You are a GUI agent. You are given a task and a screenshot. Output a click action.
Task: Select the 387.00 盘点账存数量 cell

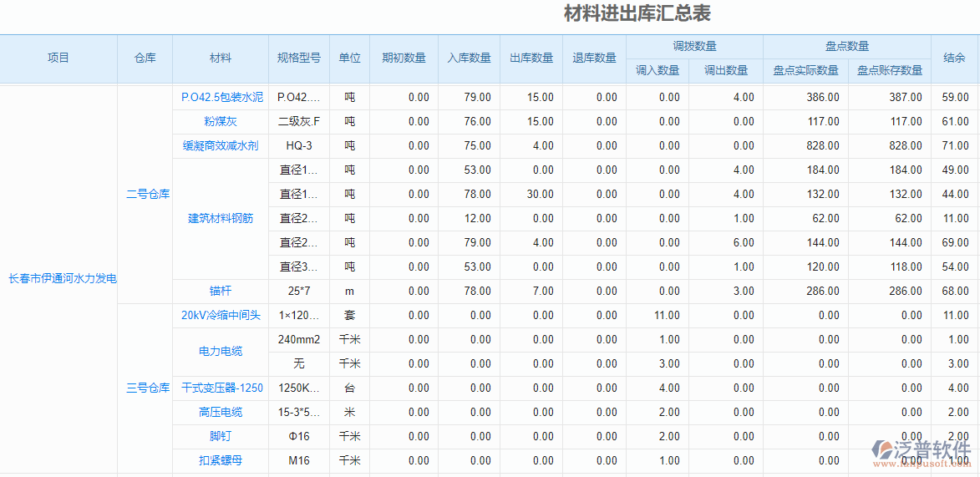(890, 98)
